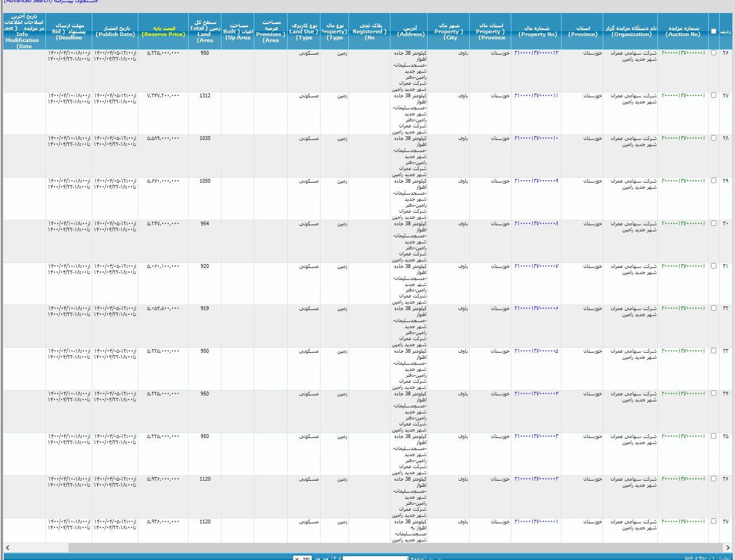Open the green auction number link in row 36
The image size is (735, 560).
[x=683, y=479]
